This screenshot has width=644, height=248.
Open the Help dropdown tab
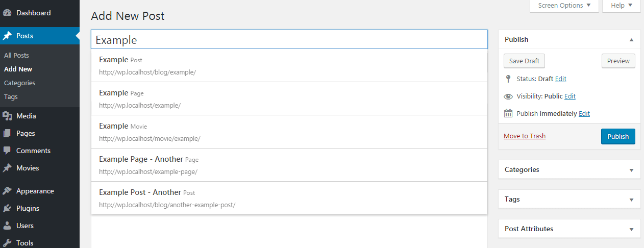point(621,6)
